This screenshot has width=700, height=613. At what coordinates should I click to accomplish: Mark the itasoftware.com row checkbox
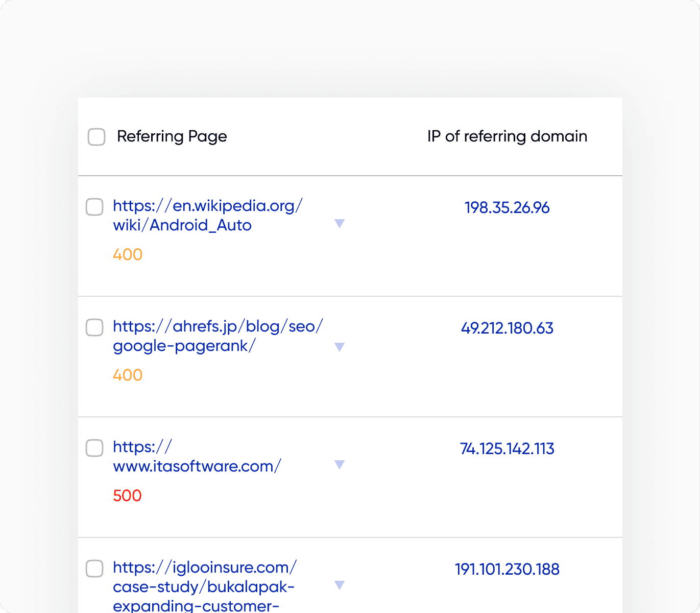94,448
